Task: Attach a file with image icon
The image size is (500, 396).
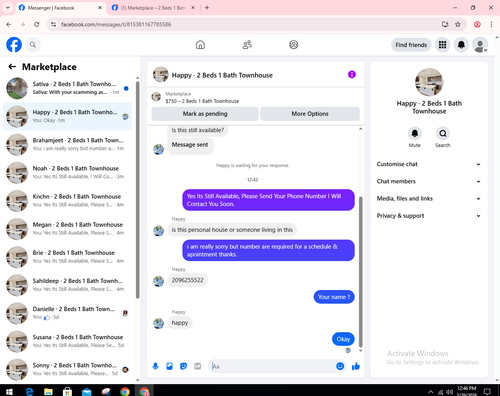Action: coord(169,366)
